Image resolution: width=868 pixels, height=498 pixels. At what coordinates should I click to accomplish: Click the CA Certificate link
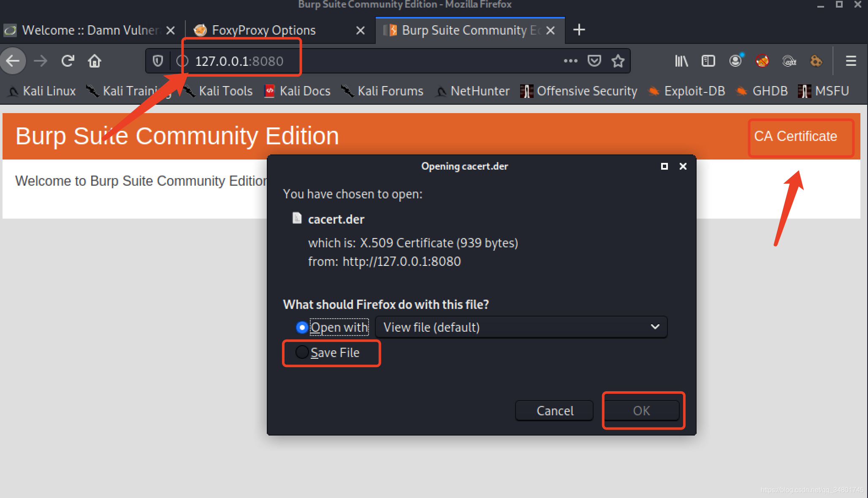click(x=795, y=136)
